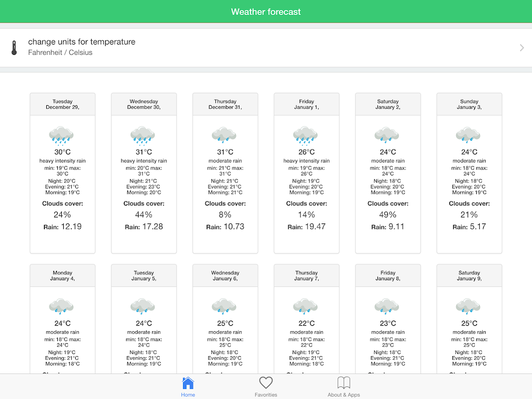
Task: Switch to the About & Apps tab label
Action: point(344,395)
